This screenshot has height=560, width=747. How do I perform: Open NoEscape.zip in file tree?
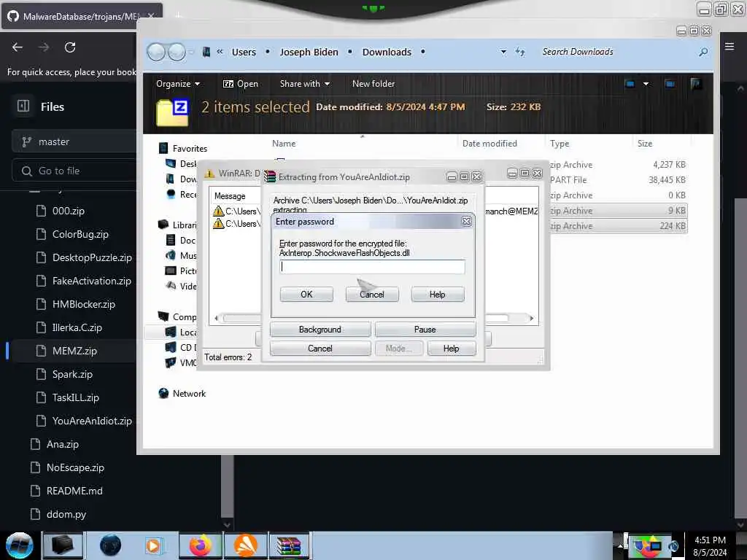click(75, 467)
